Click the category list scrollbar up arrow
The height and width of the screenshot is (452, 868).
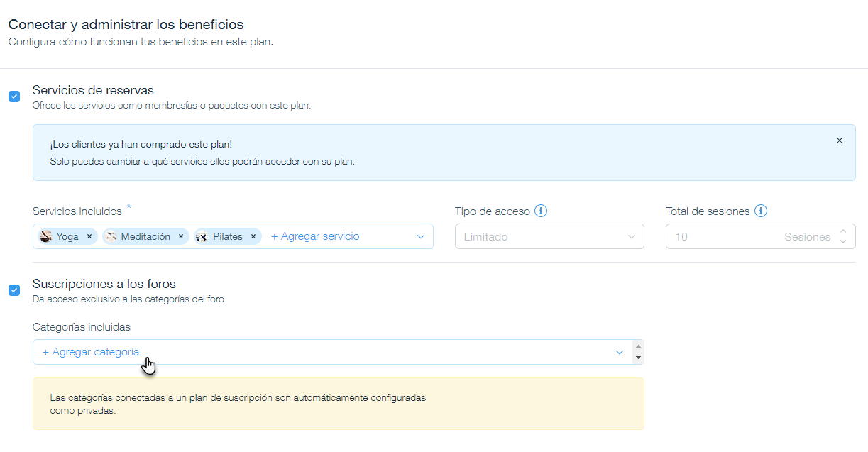(639, 347)
